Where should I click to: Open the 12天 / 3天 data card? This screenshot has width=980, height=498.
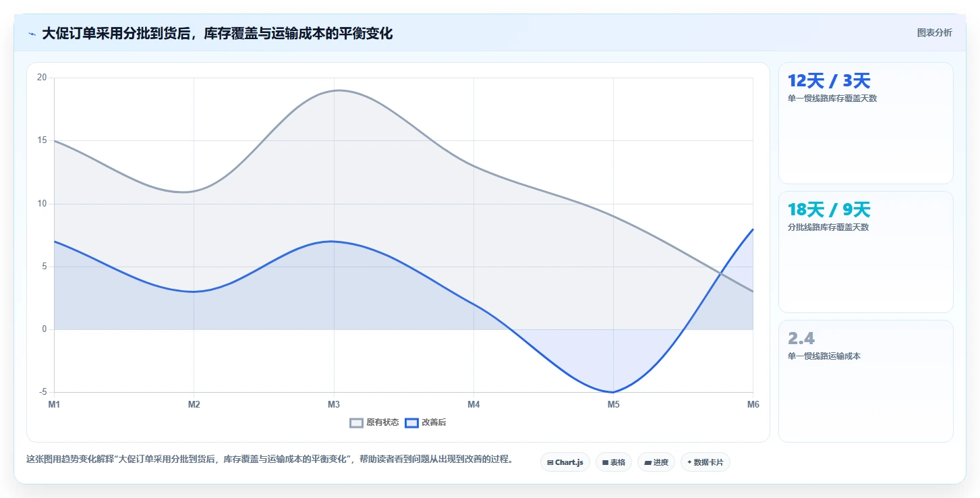coord(866,123)
